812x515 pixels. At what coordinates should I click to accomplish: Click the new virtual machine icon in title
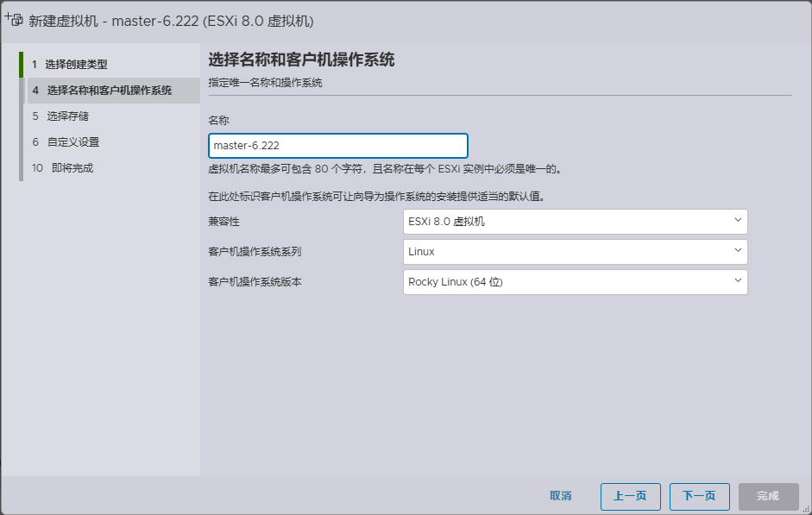click(x=14, y=20)
